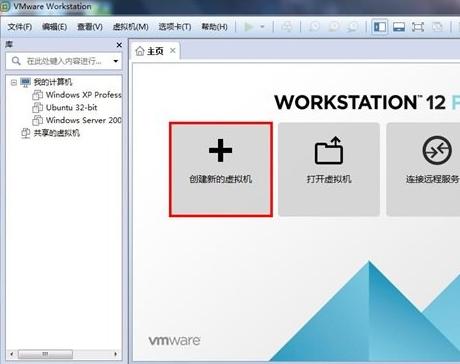Image resolution: width=460 pixels, height=364 pixels.
Task: Open power options dropdown arrow beside play
Action: click(x=262, y=27)
